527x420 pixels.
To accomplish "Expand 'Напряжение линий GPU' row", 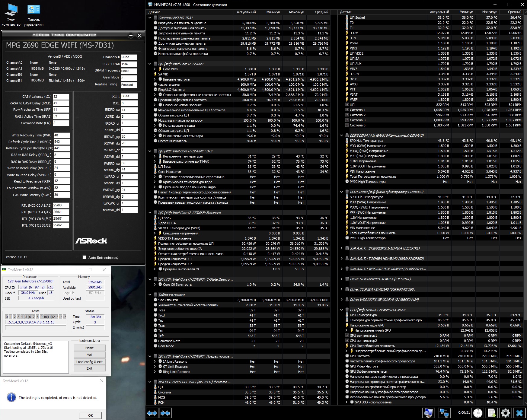I will pos(347,330).
